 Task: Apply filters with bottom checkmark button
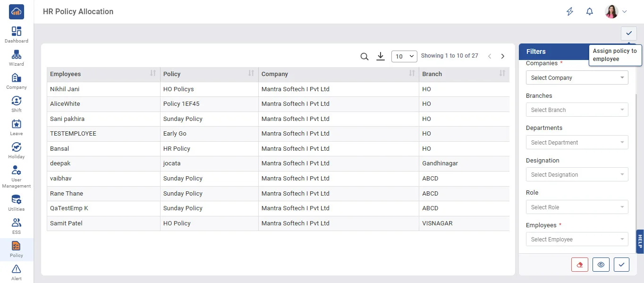(x=621, y=265)
